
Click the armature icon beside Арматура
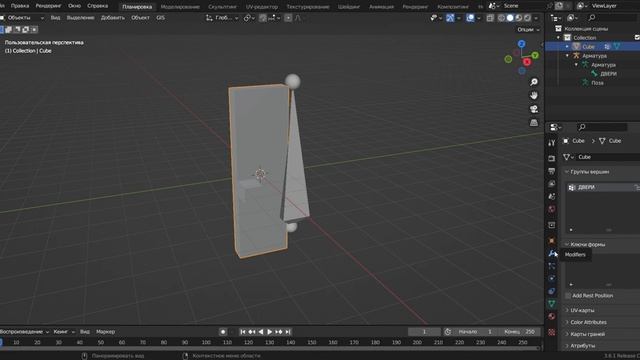[576, 56]
